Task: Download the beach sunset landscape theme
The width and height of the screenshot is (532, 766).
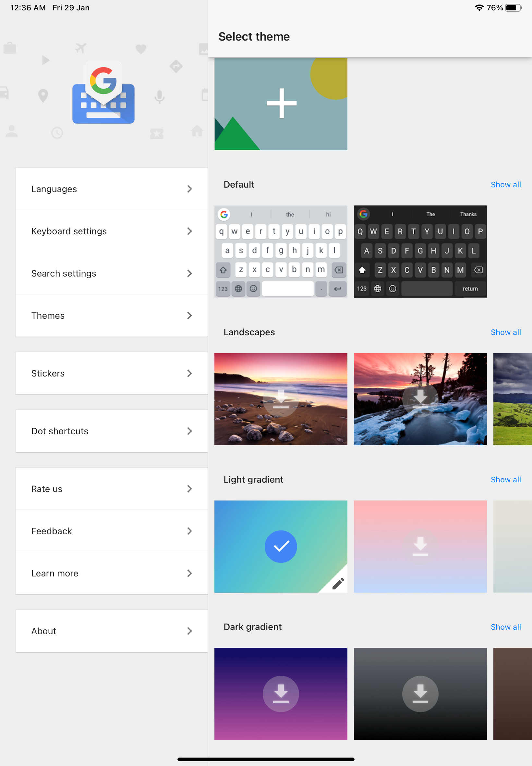Action: tap(281, 399)
